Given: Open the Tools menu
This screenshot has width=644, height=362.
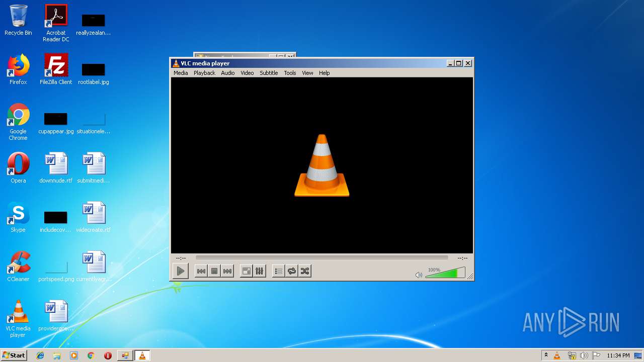Looking at the screenshot, I should pyautogui.click(x=290, y=73).
